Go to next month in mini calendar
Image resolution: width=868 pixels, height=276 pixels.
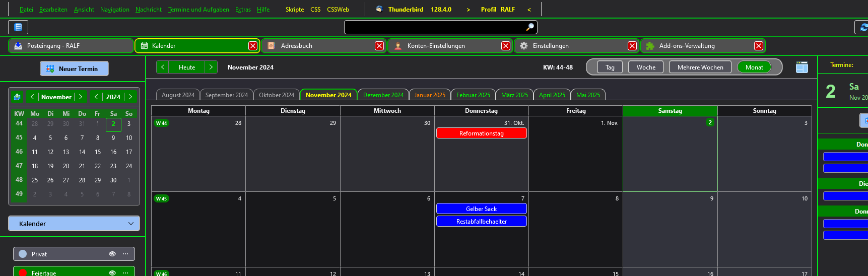81,97
